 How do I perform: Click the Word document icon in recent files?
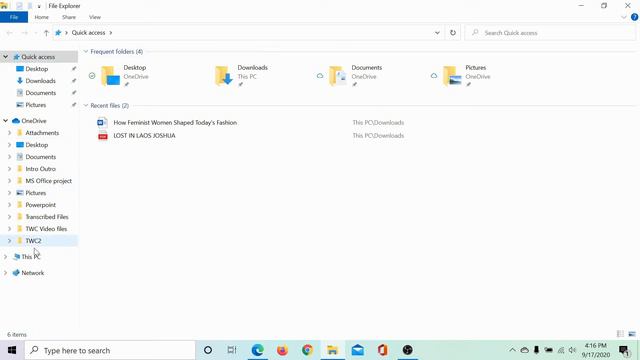102,122
